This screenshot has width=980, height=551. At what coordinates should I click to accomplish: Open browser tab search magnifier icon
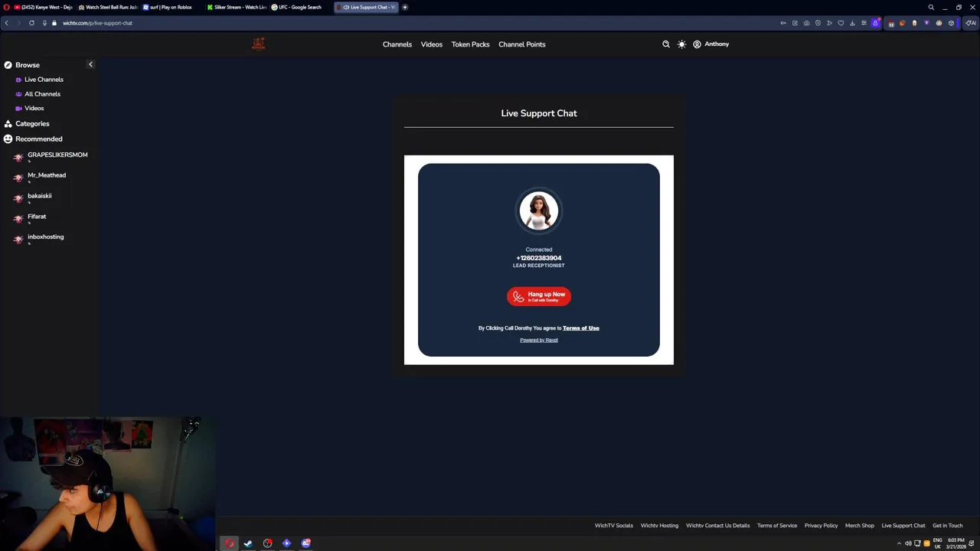coord(931,7)
